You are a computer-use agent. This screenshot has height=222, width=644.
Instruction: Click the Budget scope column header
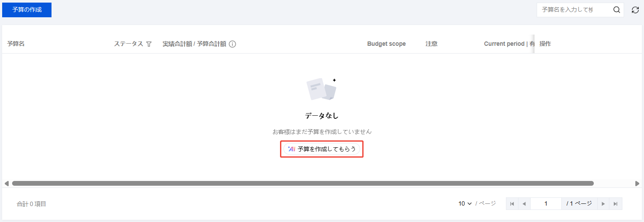pos(386,44)
